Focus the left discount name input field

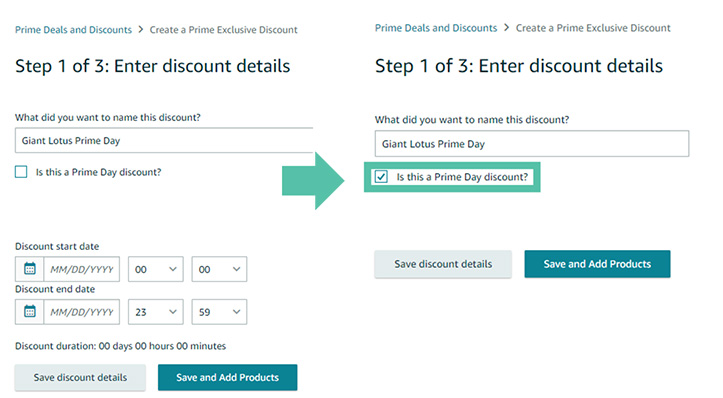tap(164, 140)
